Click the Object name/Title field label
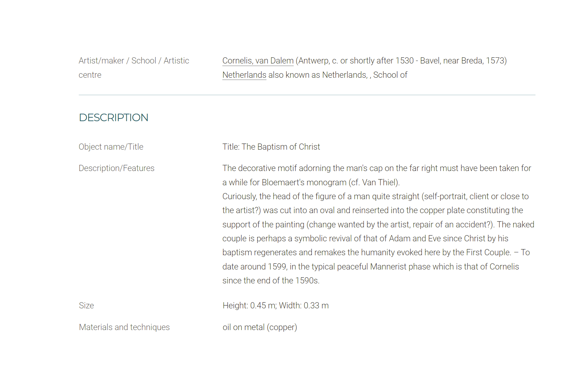This screenshot has height=378, width=588. click(111, 147)
